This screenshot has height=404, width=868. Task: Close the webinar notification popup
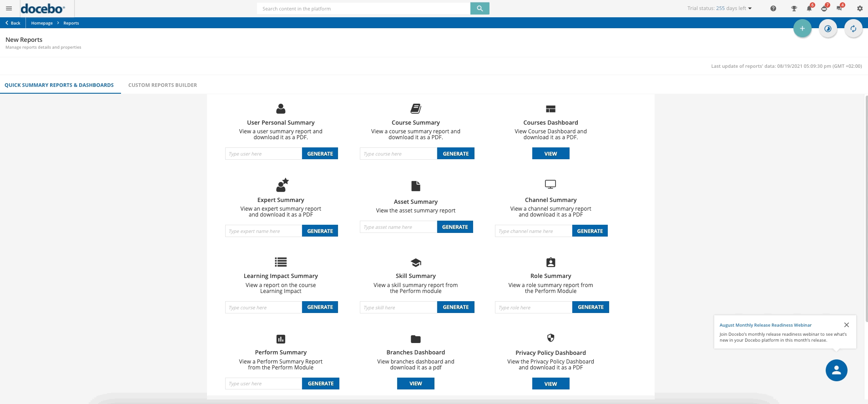click(x=847, y=325)
